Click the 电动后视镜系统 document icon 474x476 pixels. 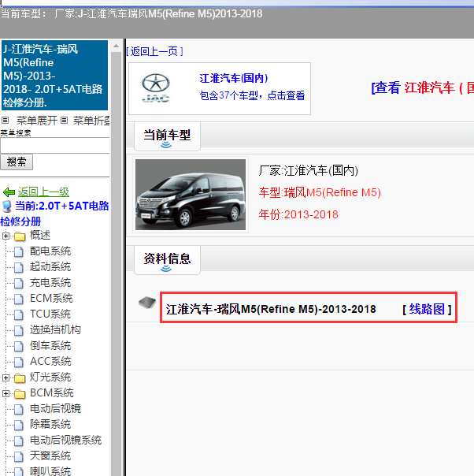click(19, 441)
